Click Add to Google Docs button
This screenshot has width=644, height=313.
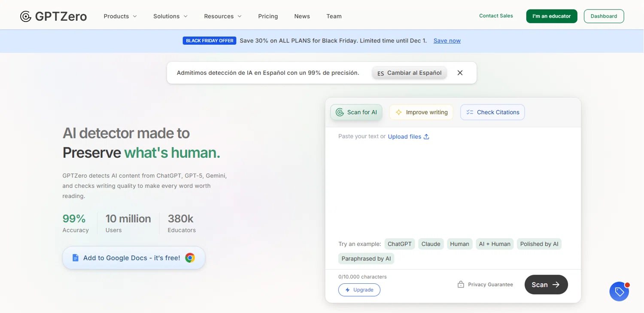pyautogui.click(x=134, y=258)
